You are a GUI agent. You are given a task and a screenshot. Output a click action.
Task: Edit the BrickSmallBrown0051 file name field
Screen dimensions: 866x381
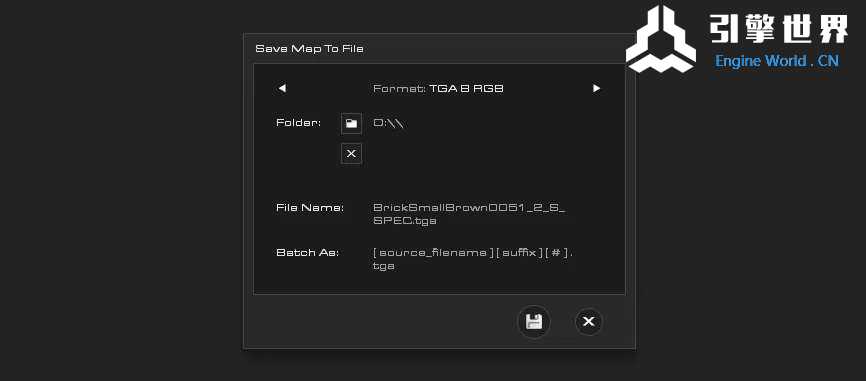pos(469,214)
